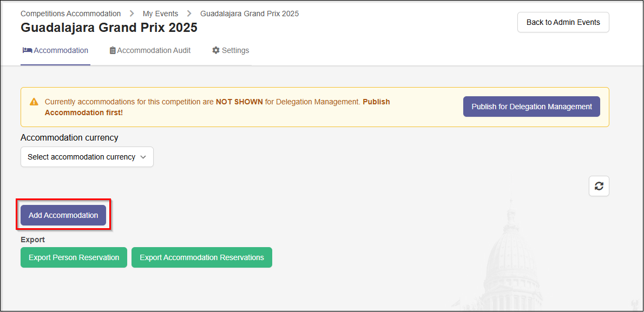644x312 pixels.
Task: Navigate to Competitions Accommodation breadcrumb
Action: [x=70, y=14]
